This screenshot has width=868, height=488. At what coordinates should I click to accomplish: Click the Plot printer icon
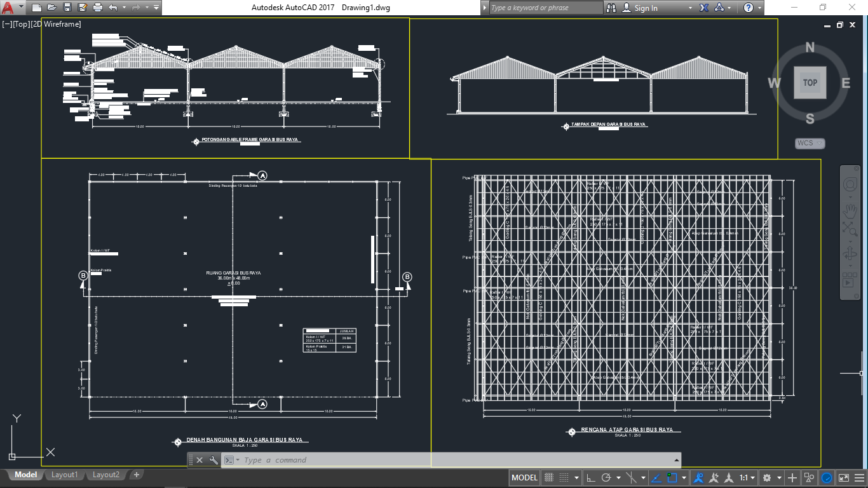[97, 7]
